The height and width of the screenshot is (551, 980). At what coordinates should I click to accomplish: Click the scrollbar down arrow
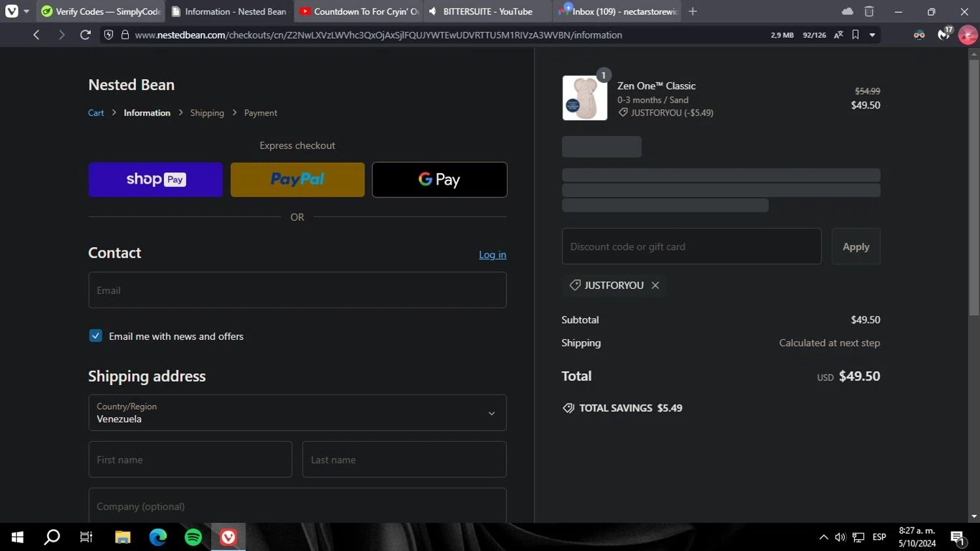click(x=973, y=516)
